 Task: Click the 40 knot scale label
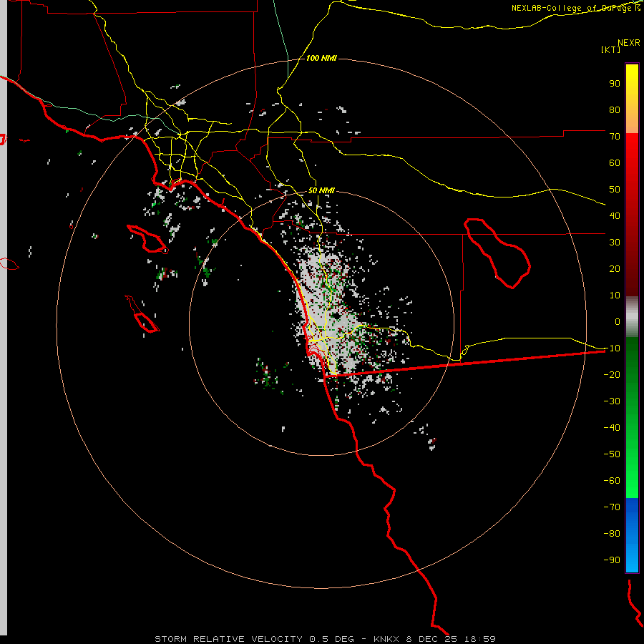tap(615, 215)
